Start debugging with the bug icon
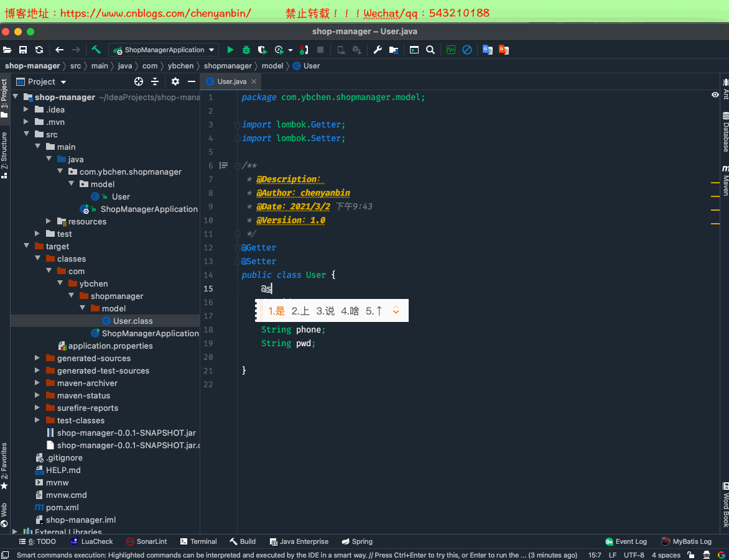Screen dimensions: 729x560 pos(246,50)
